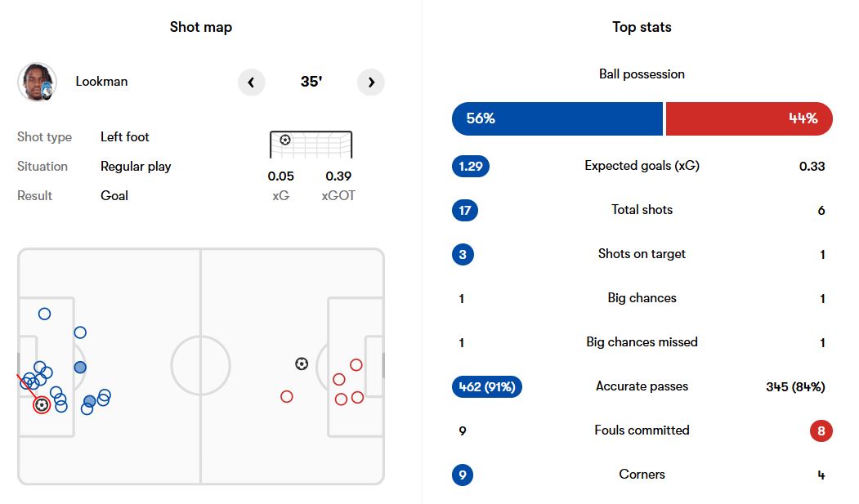This screenshot has height=504, width=859.
Task: Click the 1.29 expected goals badge
Action: [x=470, y=166]
